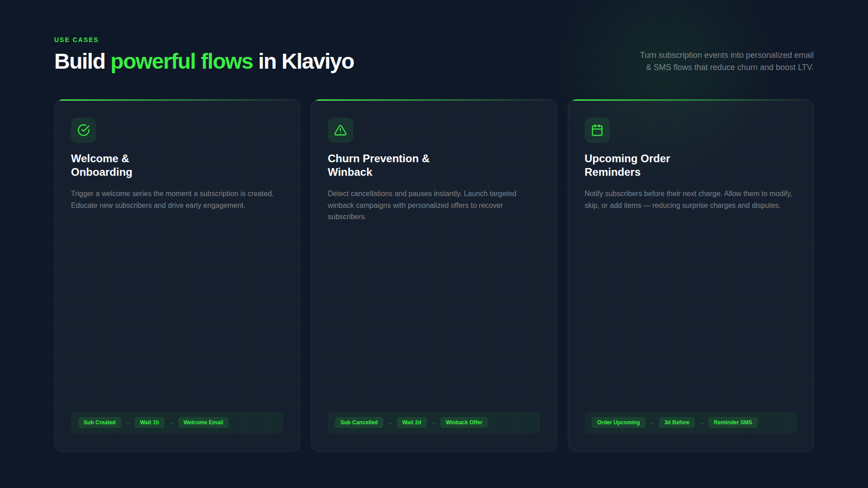Click the arrow between 3d Before and Reminder SMS
Screen dimensions: 868x488
pyautogui.click(x=702, y=423)
